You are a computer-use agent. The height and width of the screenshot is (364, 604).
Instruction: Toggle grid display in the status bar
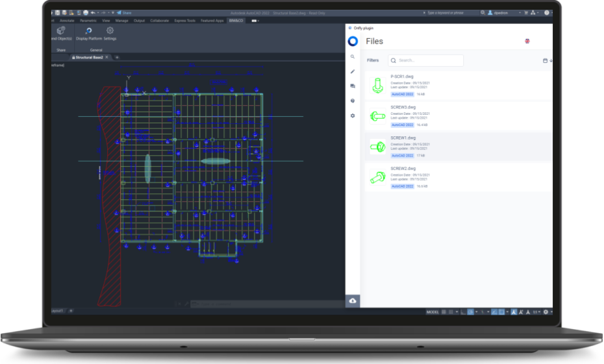coord(444,312)
